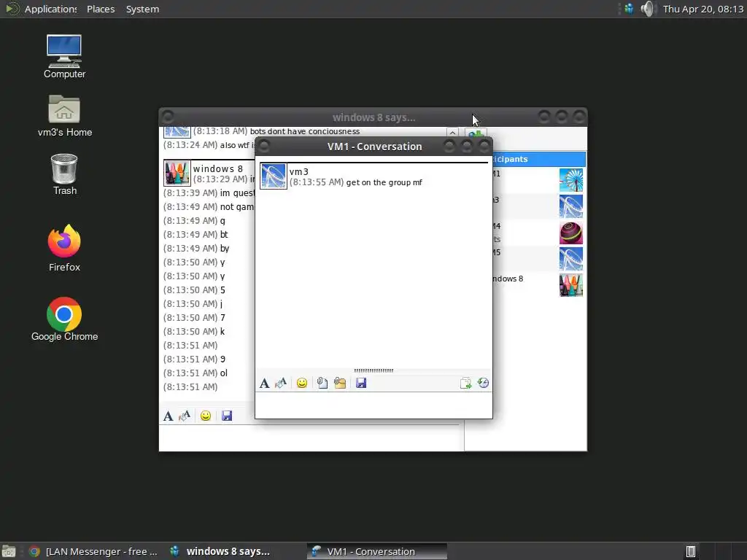Click chat line '(8:13:51 AM) ol'

(x=196, y=373)
